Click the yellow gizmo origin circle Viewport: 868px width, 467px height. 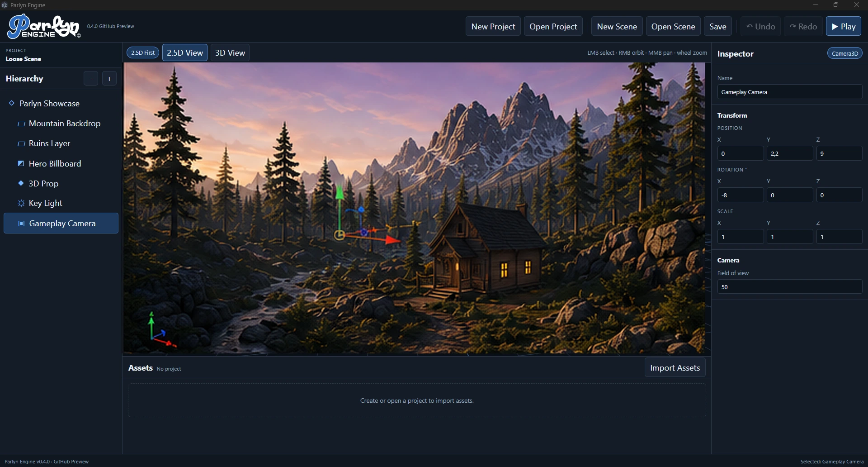(339, 235)
